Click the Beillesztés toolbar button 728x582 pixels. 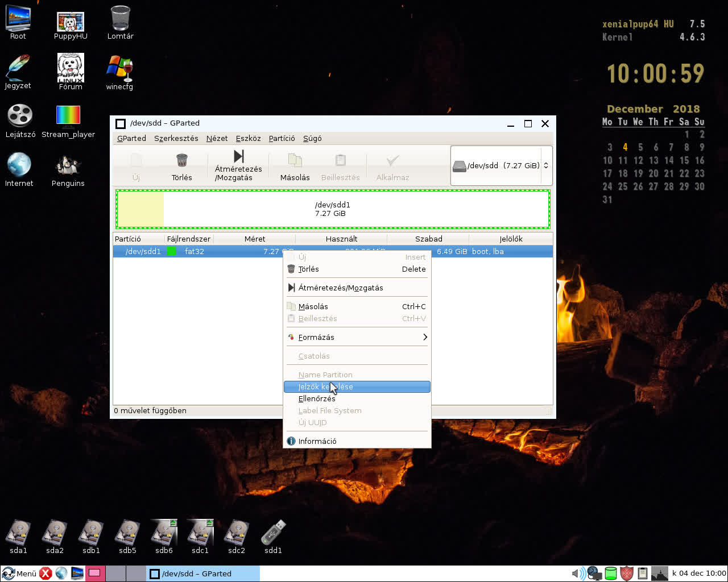(x=340, y=167)
